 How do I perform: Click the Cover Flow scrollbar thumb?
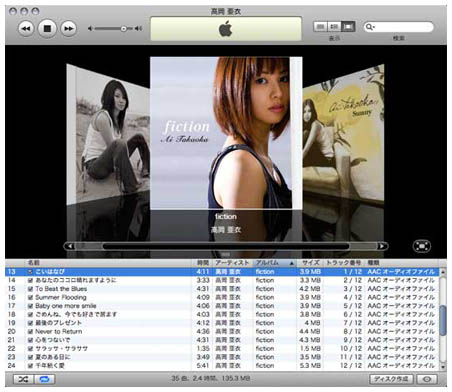226,246
